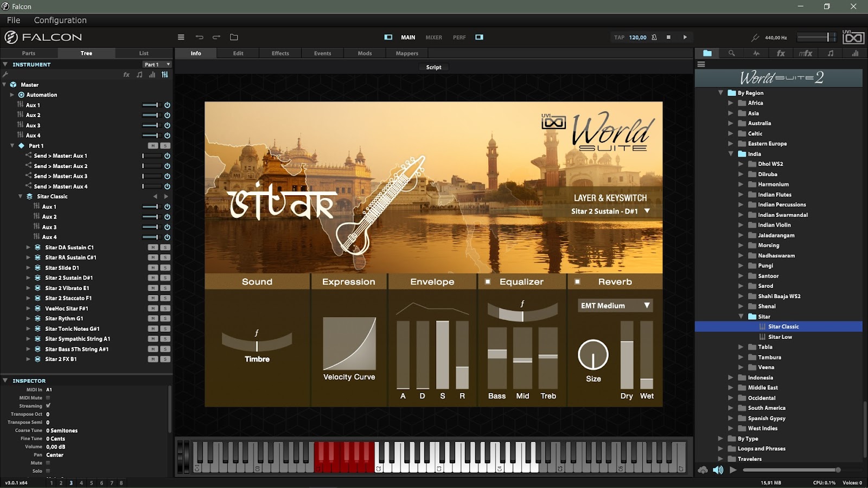Toggle fx display in the tree toolbar
The image size is (868, 488).
126,75
